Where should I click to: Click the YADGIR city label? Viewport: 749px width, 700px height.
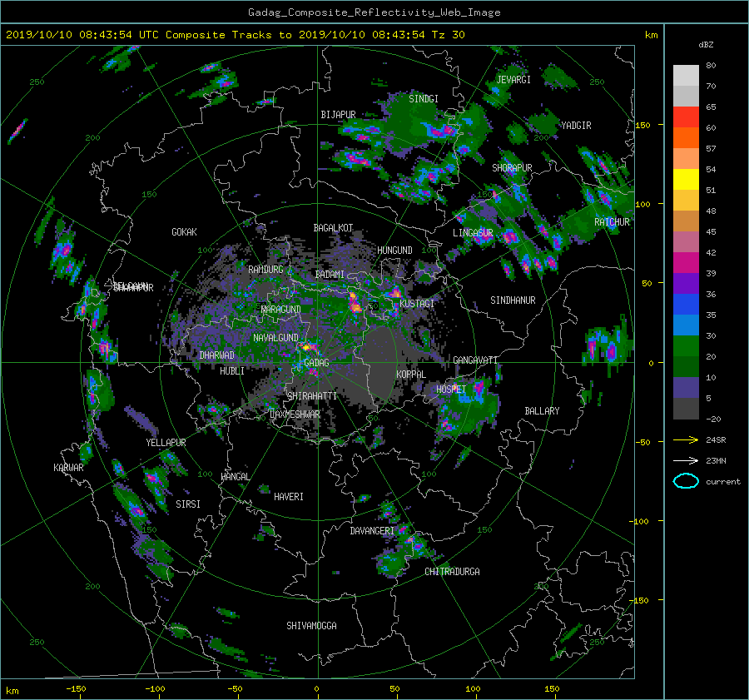click(576, 126)
